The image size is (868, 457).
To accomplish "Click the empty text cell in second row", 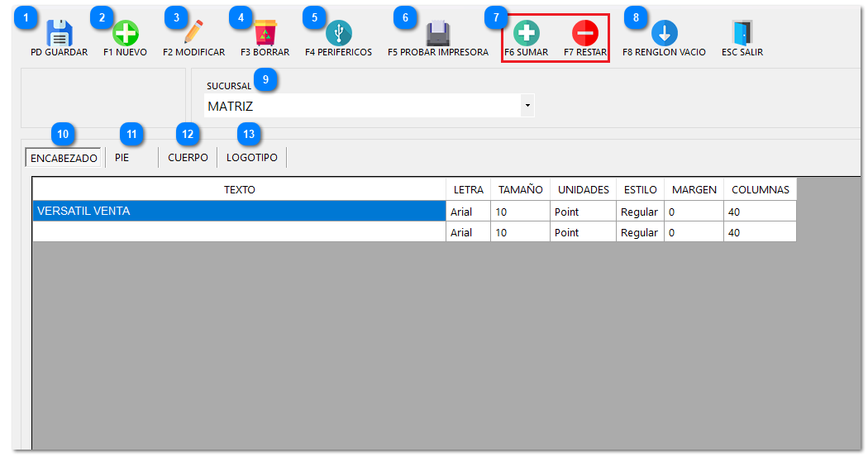I will 238,232.
